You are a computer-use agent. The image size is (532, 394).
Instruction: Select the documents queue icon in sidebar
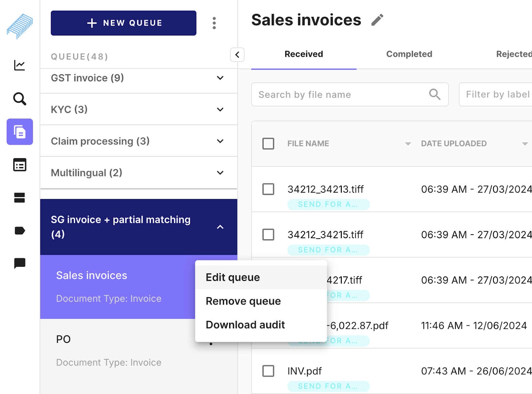click(x=20, y=132)
